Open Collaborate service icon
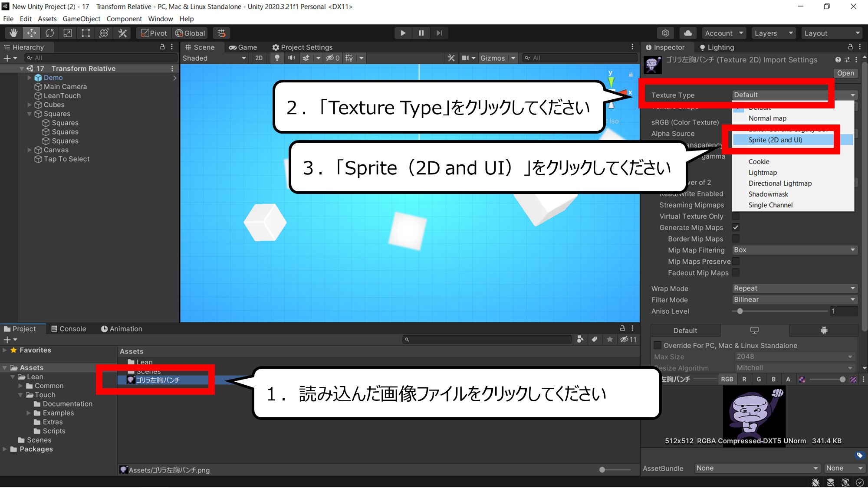The image size is (868, 488). 665,33
